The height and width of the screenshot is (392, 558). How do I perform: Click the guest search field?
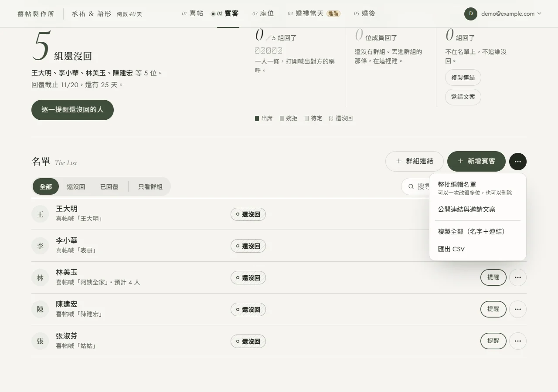pyautogui.click(x=415, y=186)
